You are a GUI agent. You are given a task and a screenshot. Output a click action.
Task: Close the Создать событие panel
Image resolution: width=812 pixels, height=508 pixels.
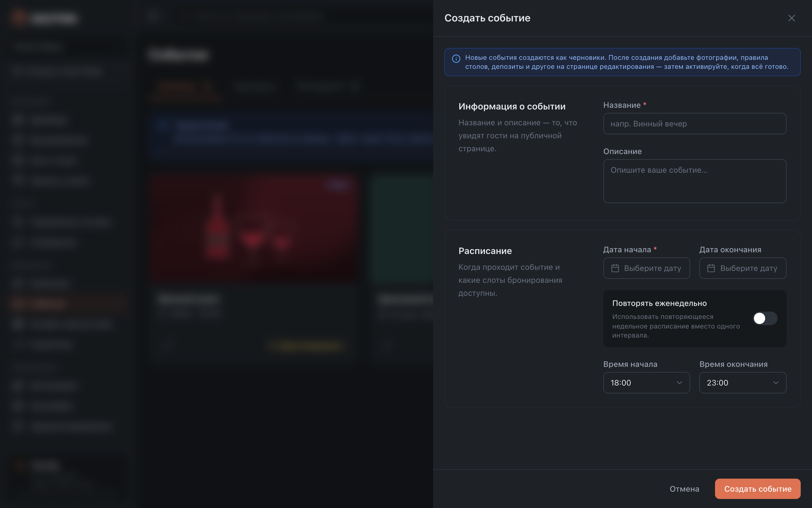point(791,18)
